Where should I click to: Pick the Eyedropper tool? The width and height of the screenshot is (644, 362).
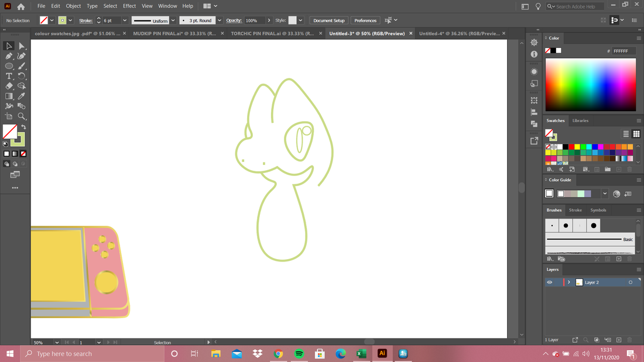click(22, 96)
